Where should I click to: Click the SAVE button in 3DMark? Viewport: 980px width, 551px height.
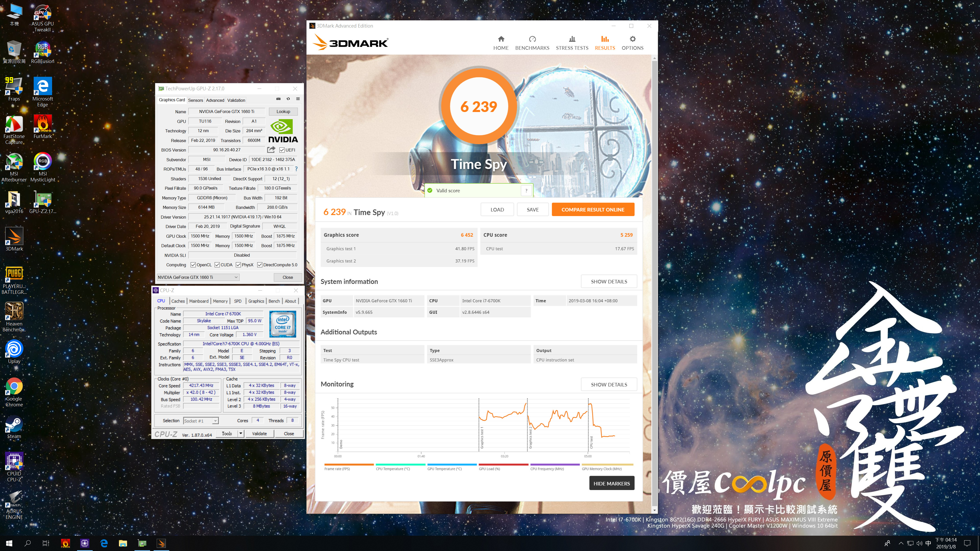(x=532, y=209)
